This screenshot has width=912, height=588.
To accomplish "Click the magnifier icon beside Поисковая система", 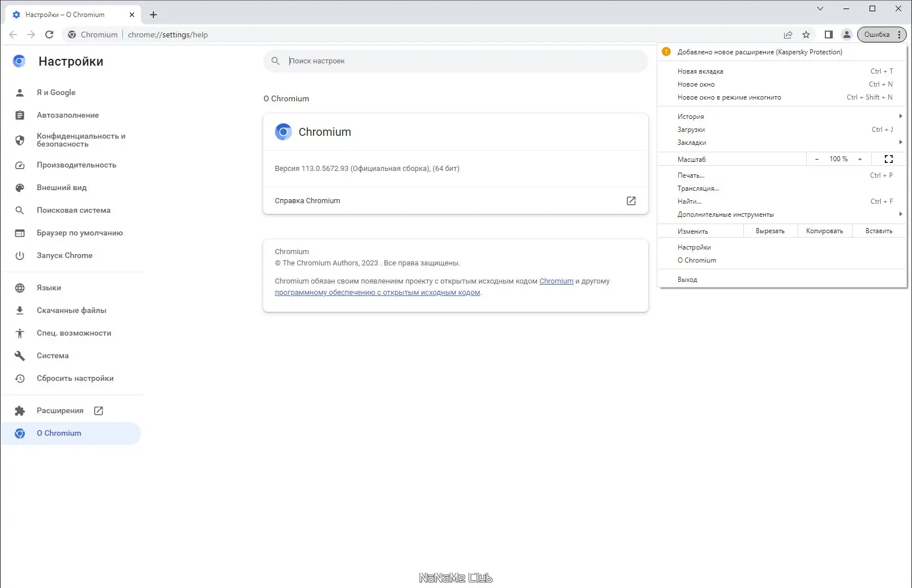I will pyautogui.click(x=20, y=210).
